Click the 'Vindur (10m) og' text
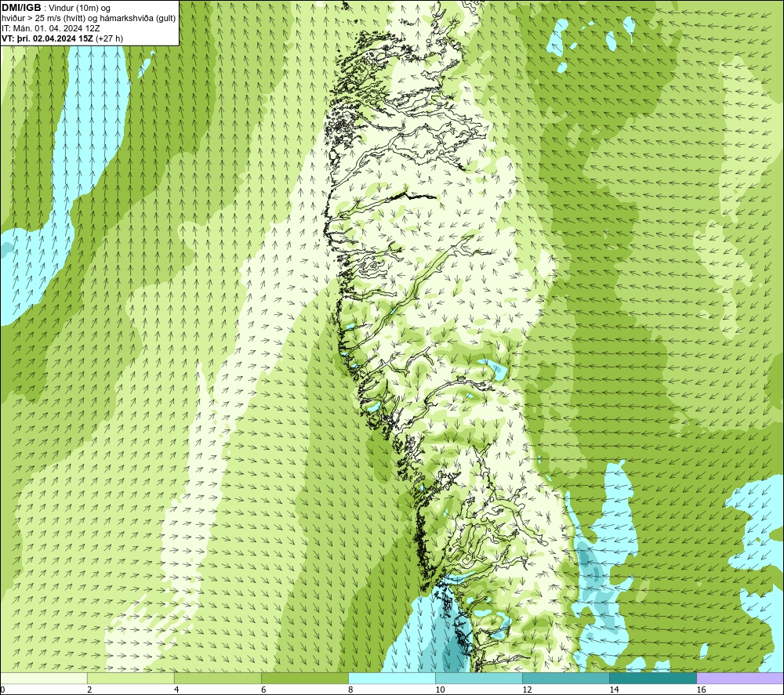The height and width of the screenshot is (695, 784). (80, 9)
